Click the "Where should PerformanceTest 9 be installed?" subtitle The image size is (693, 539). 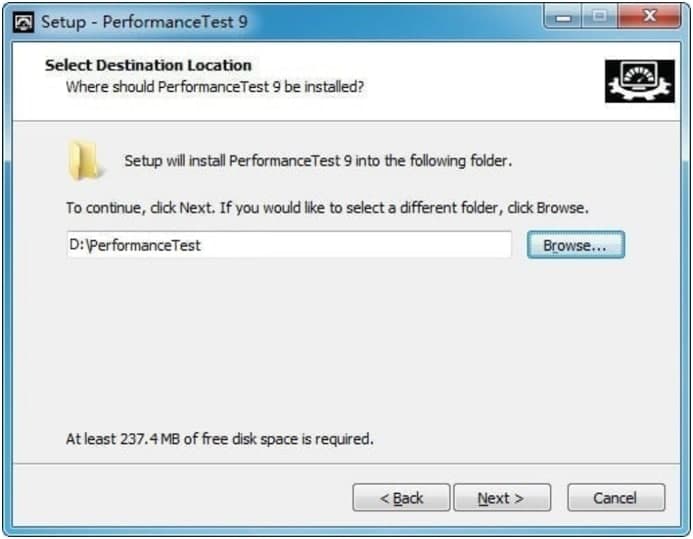pos(214,87)
